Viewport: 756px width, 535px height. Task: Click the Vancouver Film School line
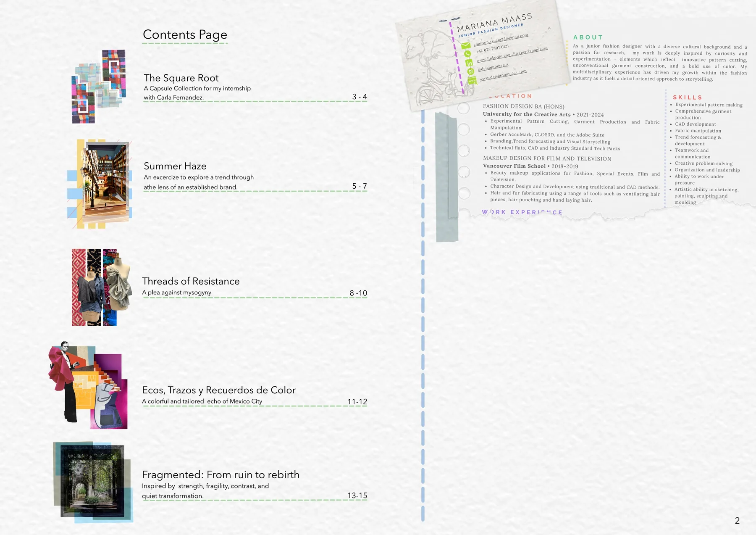530,166
